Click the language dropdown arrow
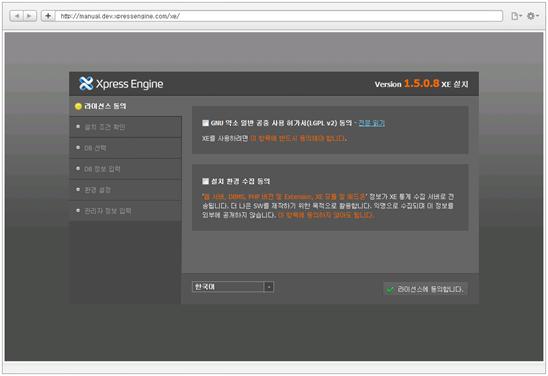This screenshot has width=548, height=376. click(x=269, y=287)
